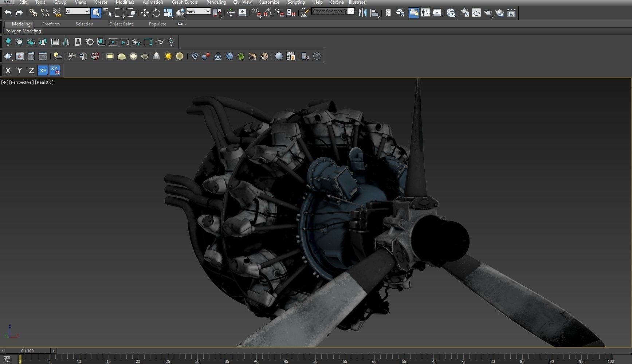This screenshot has height=364, width=632.
Task: Choose Rectangular Selection Region tool
Action: click(x=119, y=13)
